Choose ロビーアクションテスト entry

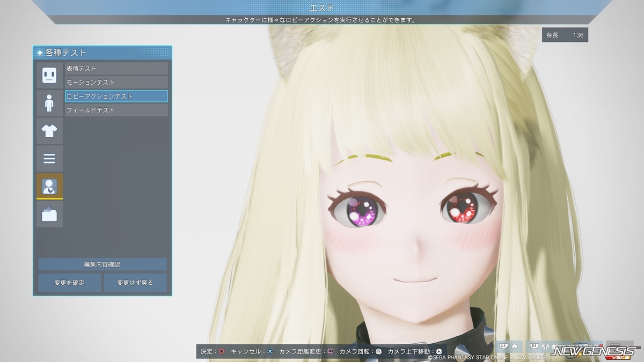pos(116,96)
